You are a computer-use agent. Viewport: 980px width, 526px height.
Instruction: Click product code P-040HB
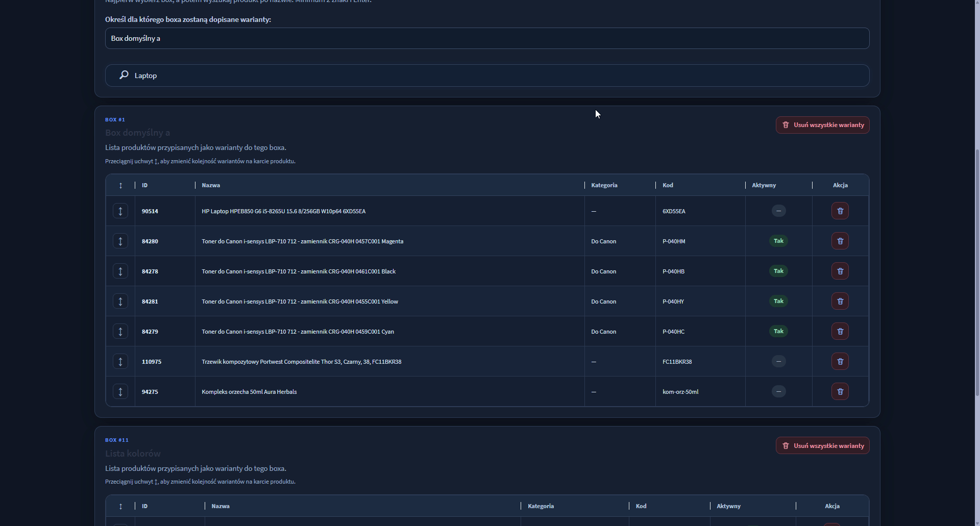click(673, 271)
